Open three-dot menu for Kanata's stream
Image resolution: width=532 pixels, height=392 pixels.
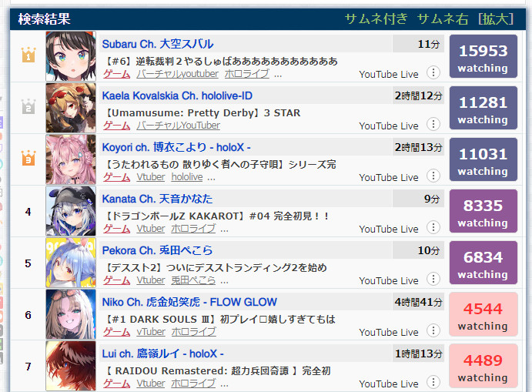tap(433, 227)
